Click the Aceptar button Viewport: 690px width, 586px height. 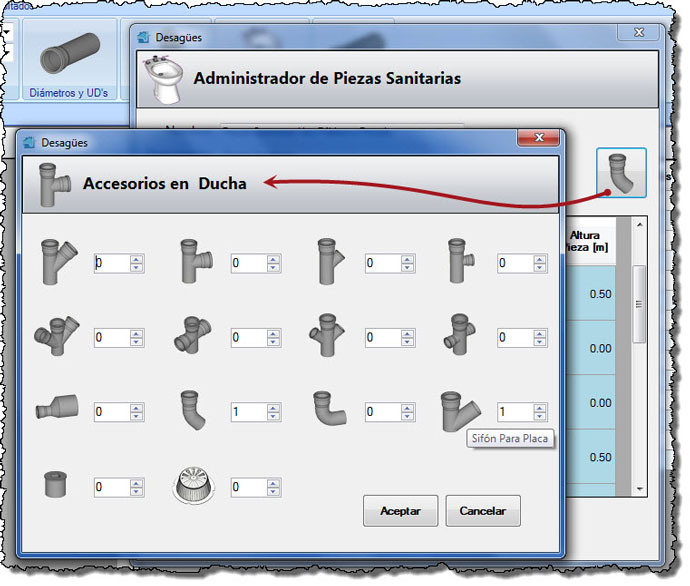pos(400,511)
